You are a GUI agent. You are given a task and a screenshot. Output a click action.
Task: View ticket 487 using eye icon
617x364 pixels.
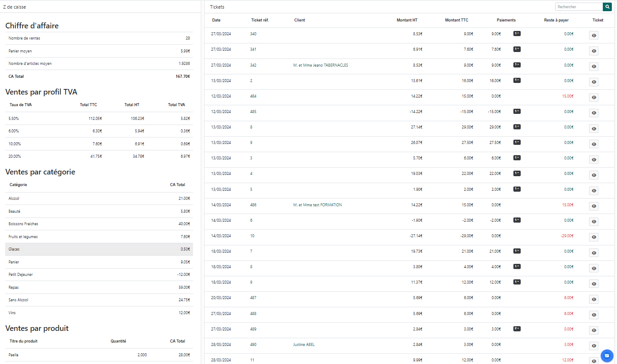594,300
